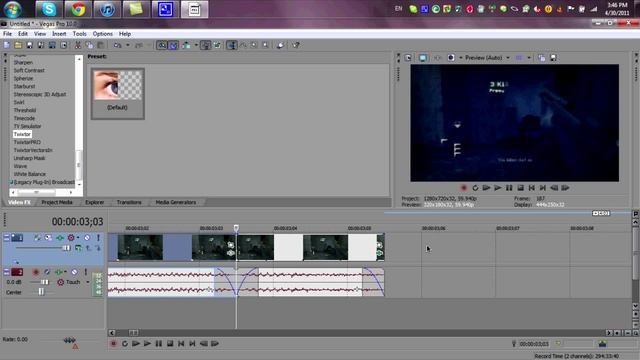Open overlays dropdown arrow in preview toolbar
This screenshot has width=640, height=360.
(529, 58)
